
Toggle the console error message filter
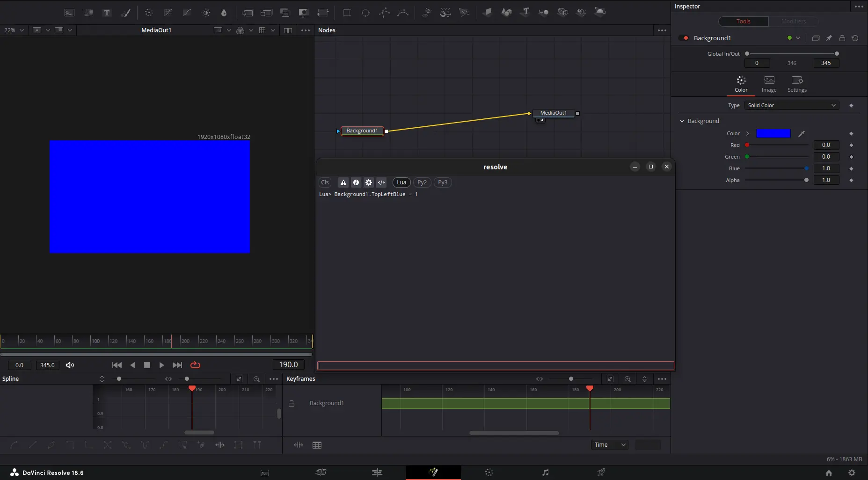[343, 182]
